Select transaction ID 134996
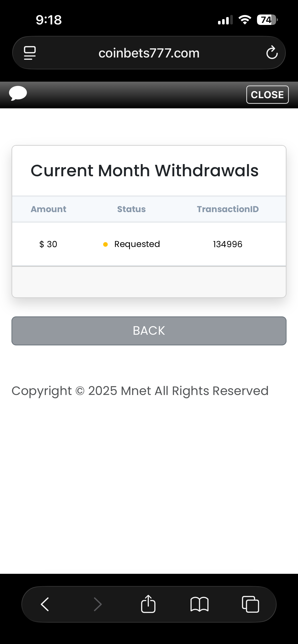 227,244
